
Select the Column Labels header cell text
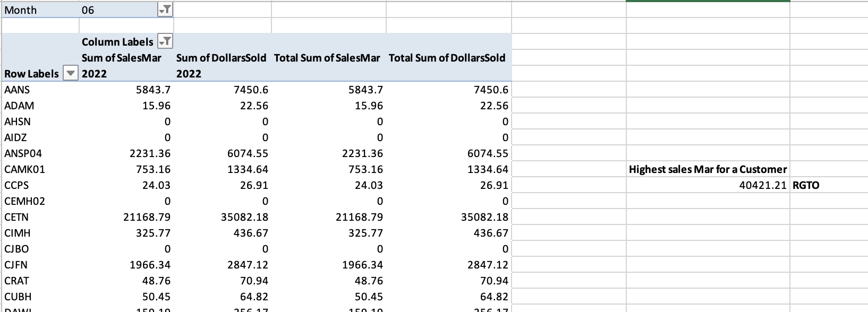click(117, 42)
